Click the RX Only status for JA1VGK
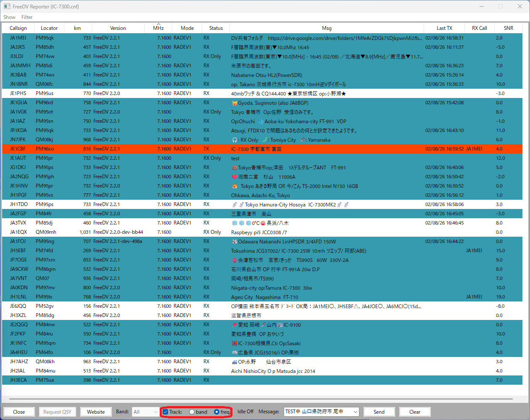 (x=212, y=112)
